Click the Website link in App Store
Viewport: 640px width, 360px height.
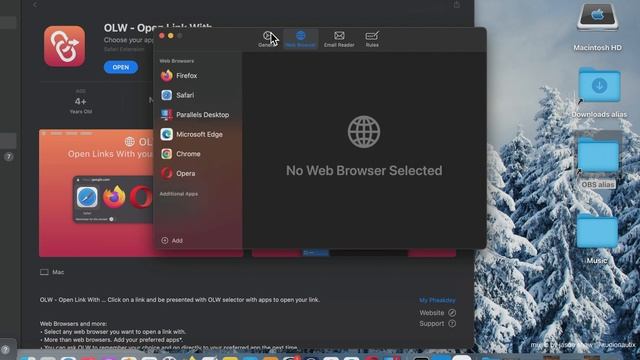tap(437, 313)
